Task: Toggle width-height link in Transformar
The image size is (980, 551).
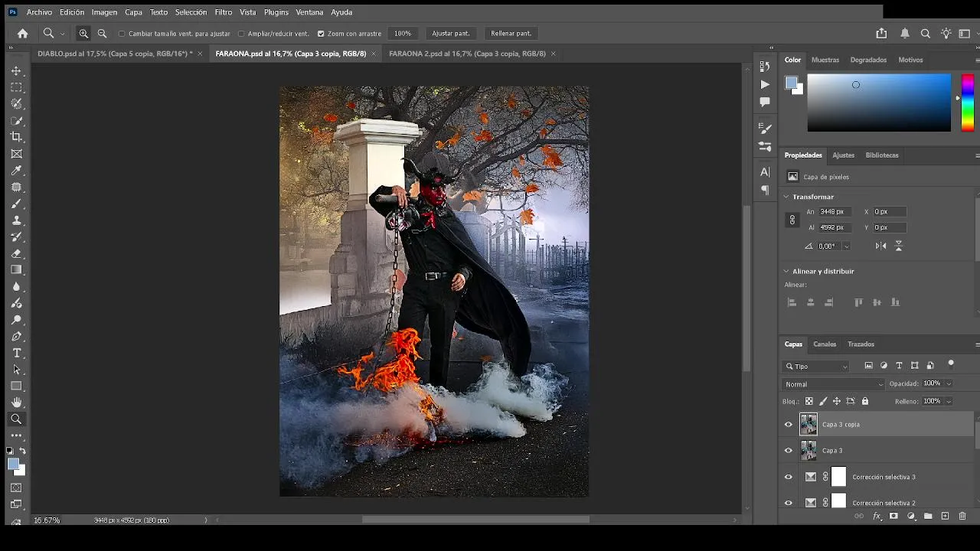Action: 792,220
